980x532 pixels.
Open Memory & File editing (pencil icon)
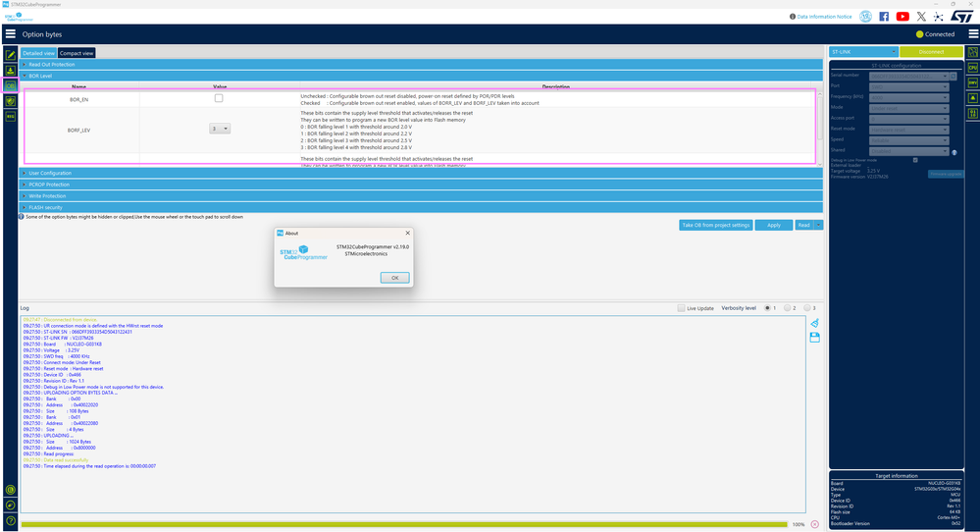click(10, 55)
